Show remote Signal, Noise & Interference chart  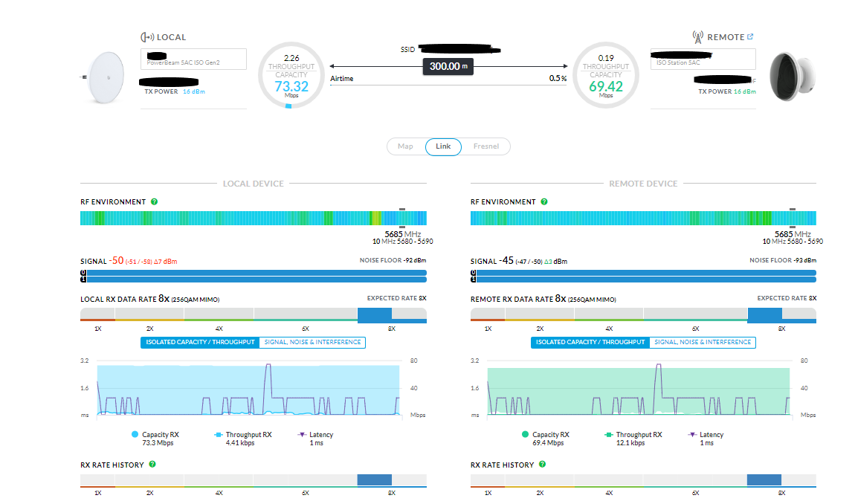[702, 342]
